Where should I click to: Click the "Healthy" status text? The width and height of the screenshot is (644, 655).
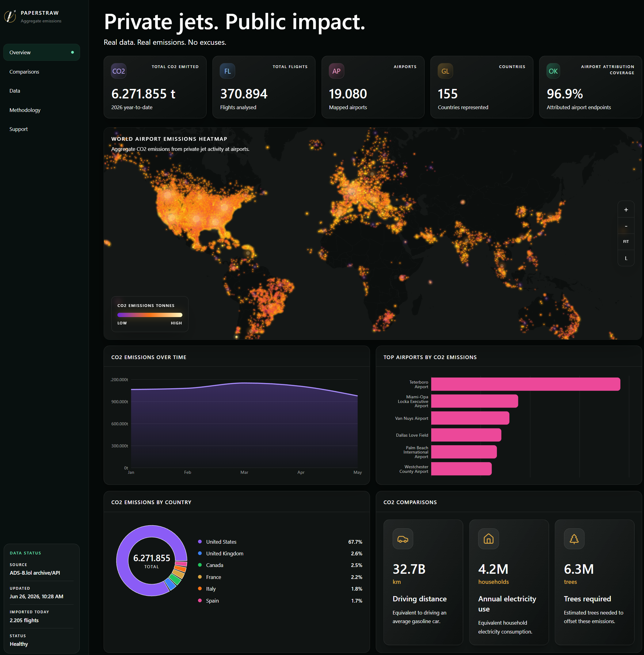click(19, 644)
